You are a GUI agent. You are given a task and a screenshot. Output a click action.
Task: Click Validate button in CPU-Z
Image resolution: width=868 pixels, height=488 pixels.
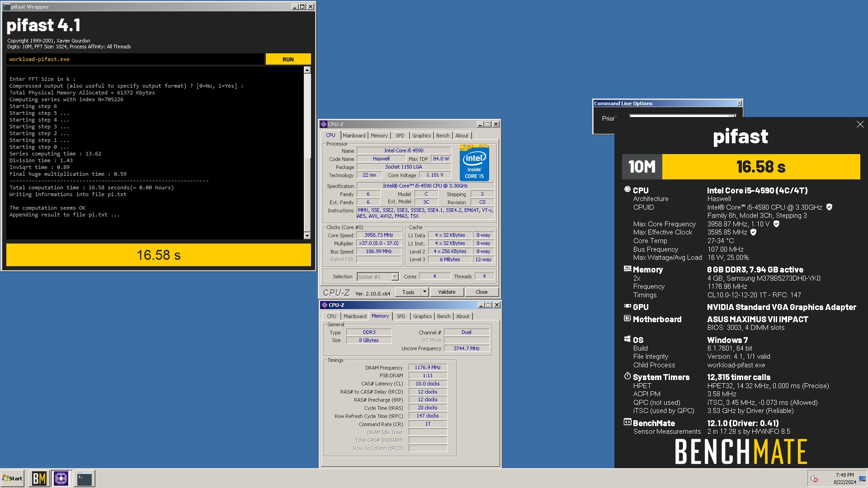click(447, 292)
